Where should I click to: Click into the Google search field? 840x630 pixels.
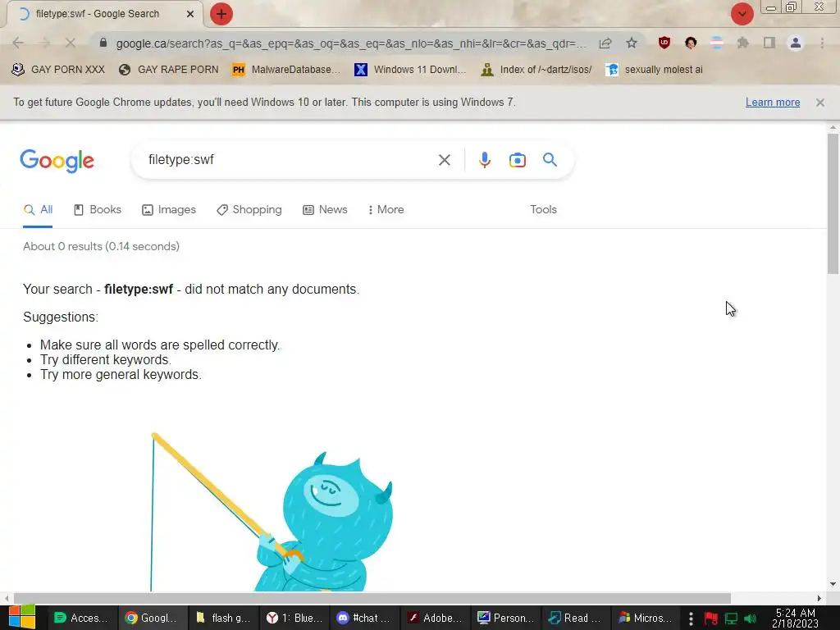pyautogui.click(x=290, y=160)
